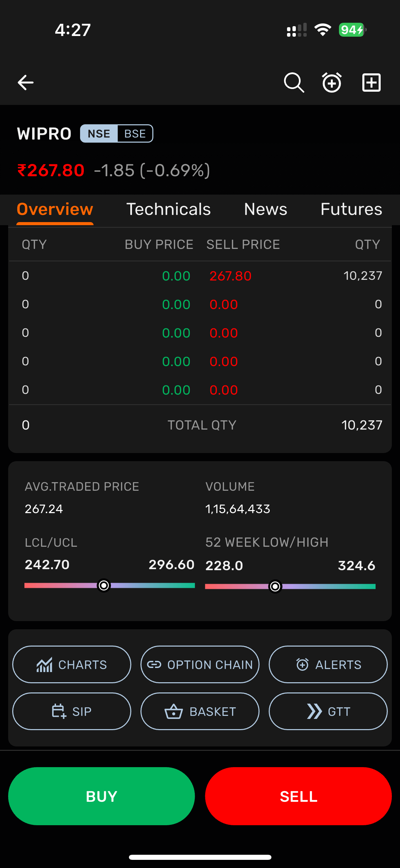Open the News tab
This screenshot has height=868, width=400.
(x=266, y=209)
